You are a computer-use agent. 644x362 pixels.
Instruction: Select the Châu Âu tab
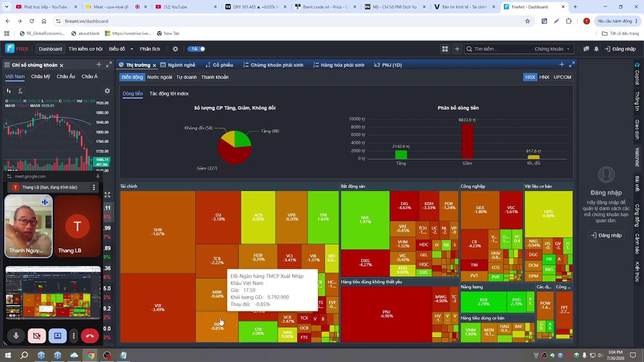66,76
